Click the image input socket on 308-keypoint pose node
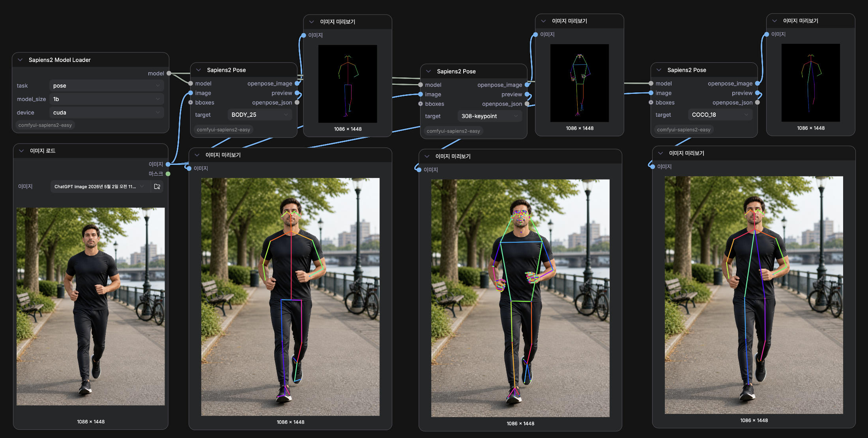The image size is (868, 438). click(421, 94)
